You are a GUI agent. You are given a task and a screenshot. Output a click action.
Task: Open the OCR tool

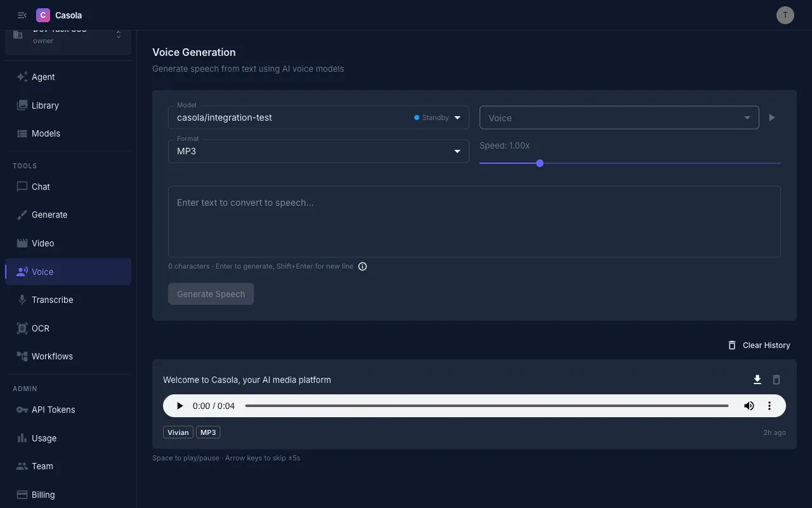click(39, 328)
